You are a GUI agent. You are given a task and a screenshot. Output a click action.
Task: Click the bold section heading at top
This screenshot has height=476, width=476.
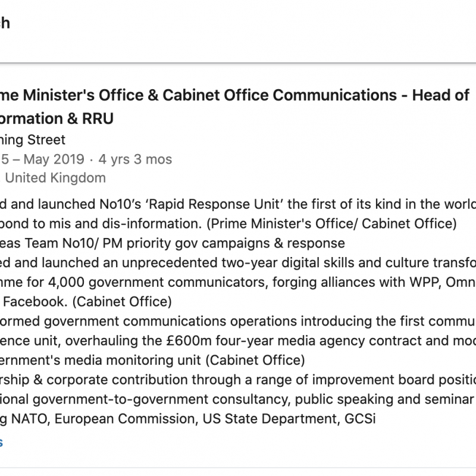coord(5,24)
